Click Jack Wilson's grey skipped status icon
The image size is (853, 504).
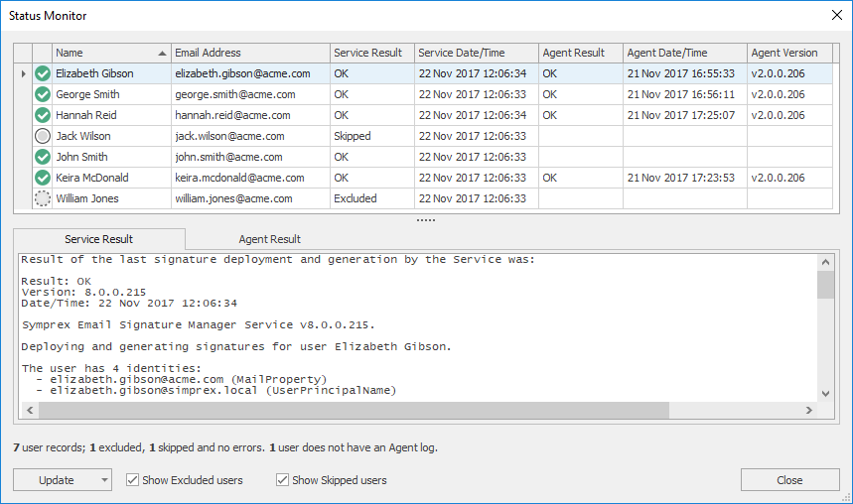pos(42,136)
